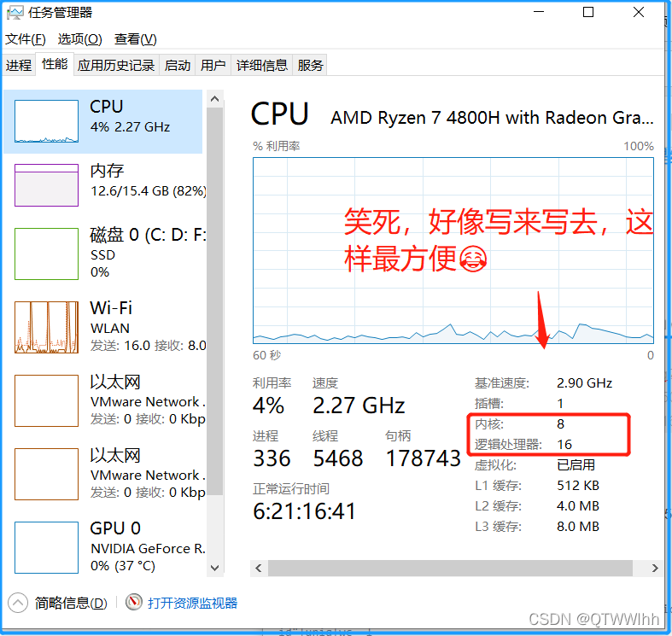The height and width of the screenshot is (636, 672).
Task: Click 内核 value 8
Action: (x=561, y=423)
